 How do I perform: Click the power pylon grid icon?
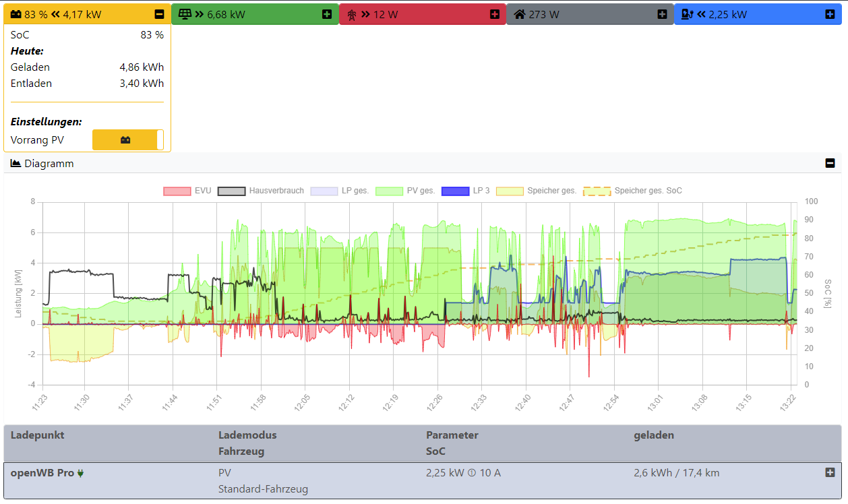(x=351, y=14)
